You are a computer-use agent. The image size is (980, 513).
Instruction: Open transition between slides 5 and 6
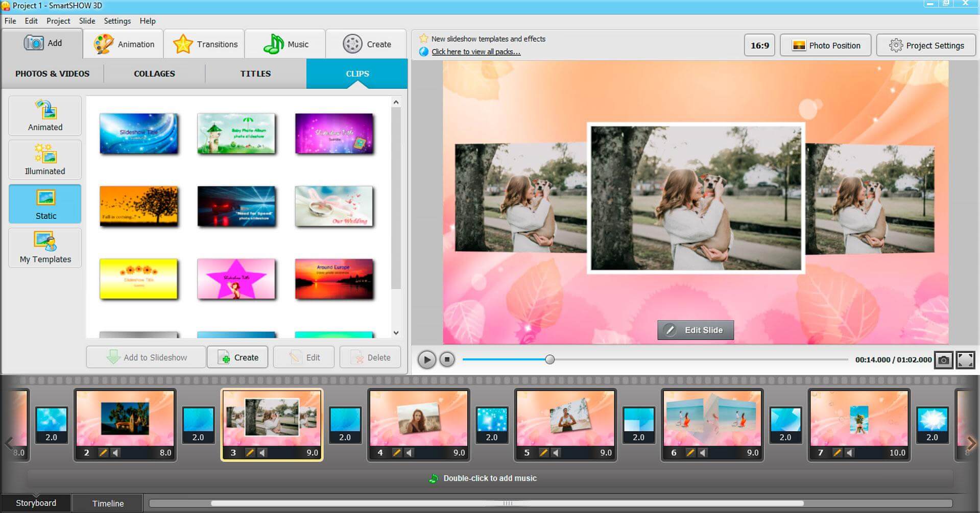[639, 425]
